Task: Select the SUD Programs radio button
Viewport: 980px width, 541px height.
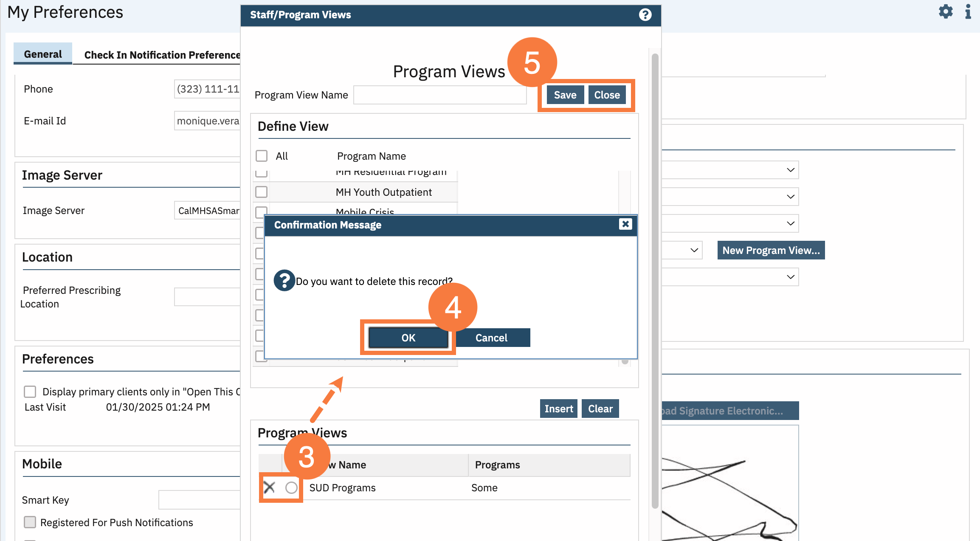Action: point(291,487)
